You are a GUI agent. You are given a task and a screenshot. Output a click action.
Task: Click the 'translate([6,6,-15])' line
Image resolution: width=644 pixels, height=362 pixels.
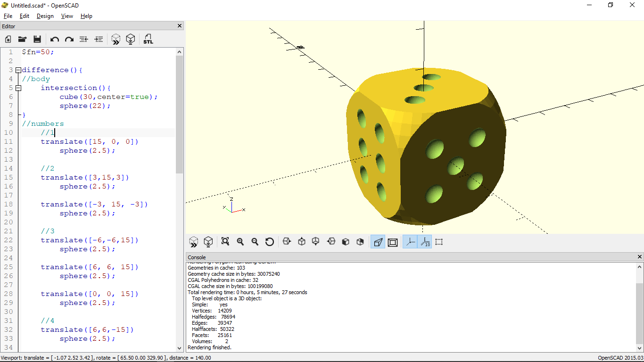tap(87, 329)
